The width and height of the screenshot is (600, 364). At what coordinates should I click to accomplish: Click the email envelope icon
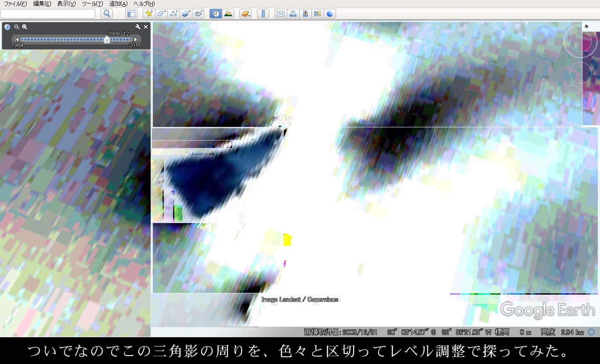(280, 14)
